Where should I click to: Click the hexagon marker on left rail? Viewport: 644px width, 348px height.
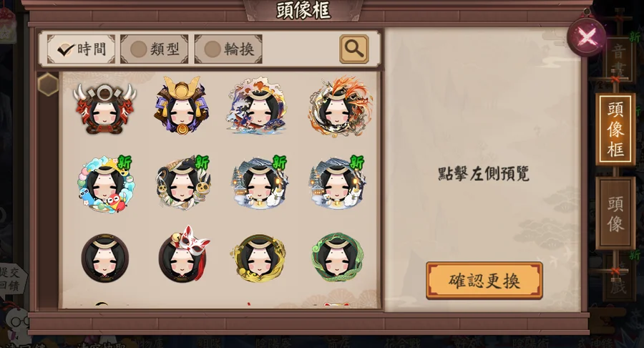click(x=48, y=84)
